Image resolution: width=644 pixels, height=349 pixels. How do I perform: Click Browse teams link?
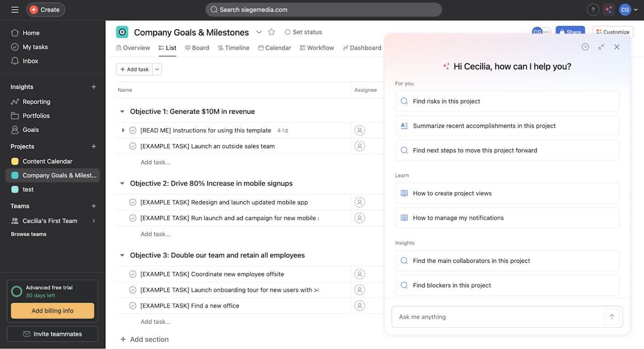click(x=29, y=234)
